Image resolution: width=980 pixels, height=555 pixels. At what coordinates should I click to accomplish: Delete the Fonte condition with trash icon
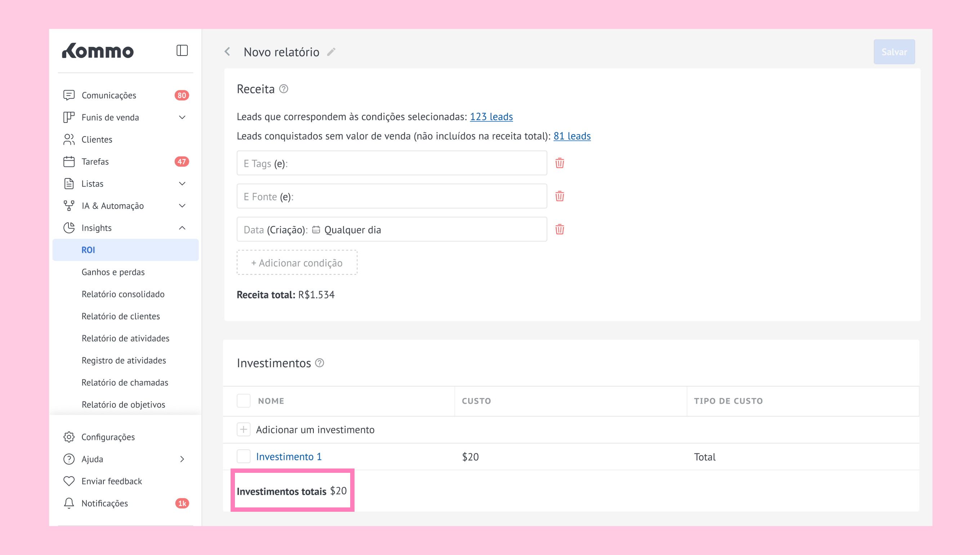click(559, 196)
